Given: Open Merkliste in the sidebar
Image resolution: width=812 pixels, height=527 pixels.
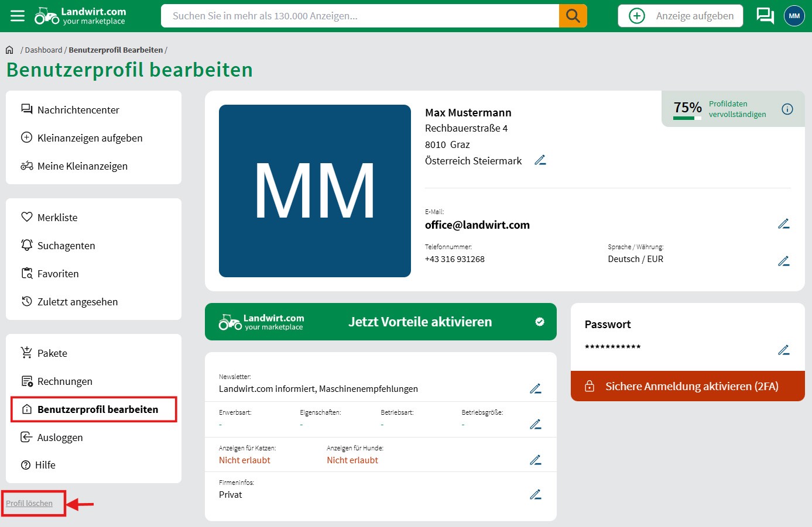Looking at the screenshot, I should pos(57,218).
